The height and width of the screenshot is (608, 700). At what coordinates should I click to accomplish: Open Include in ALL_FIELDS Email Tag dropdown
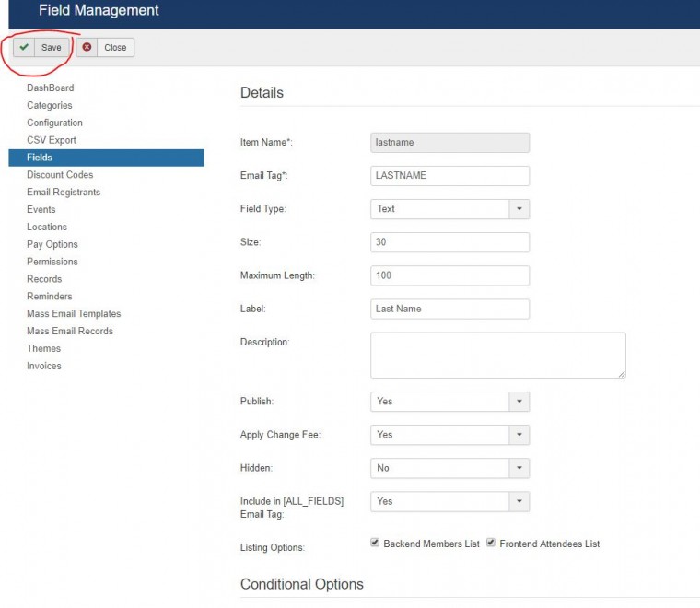pos(519,501)
